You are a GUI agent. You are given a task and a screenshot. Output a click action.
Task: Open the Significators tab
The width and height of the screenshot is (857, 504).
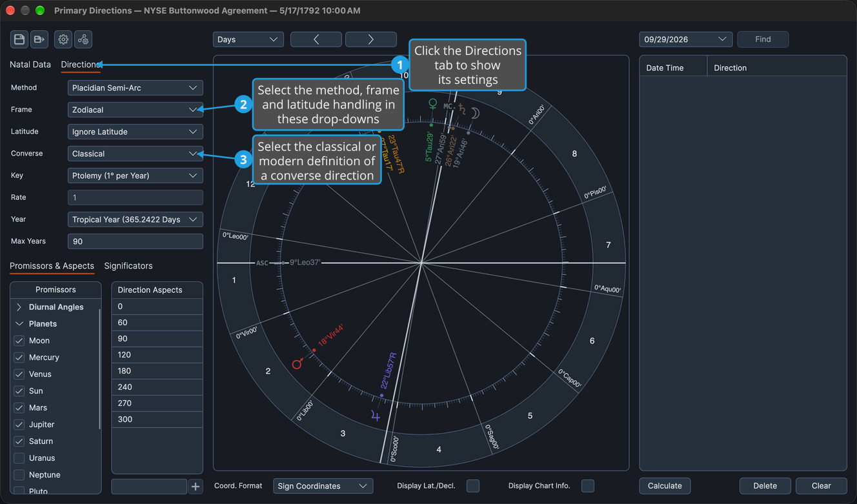(128, 266)
